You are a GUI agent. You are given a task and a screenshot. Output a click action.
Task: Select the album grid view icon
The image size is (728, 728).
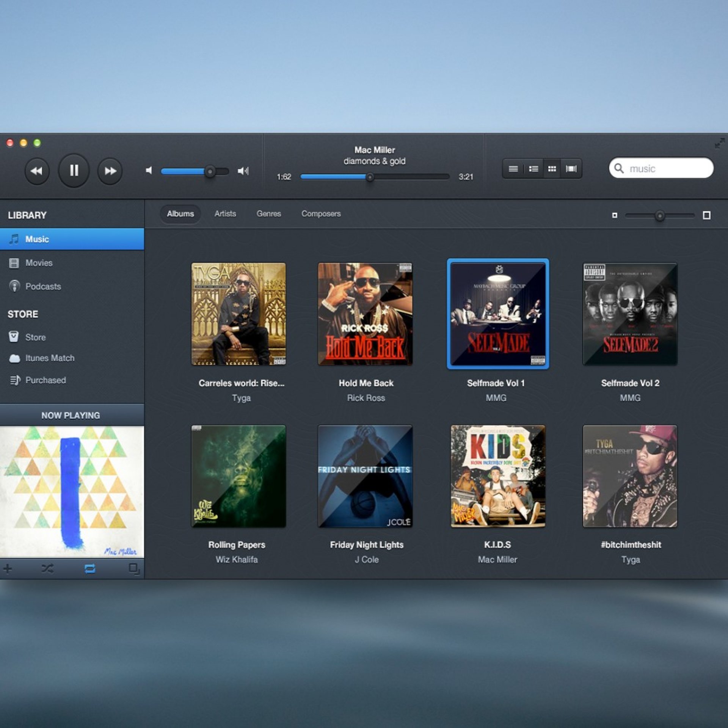coord(552,169)
